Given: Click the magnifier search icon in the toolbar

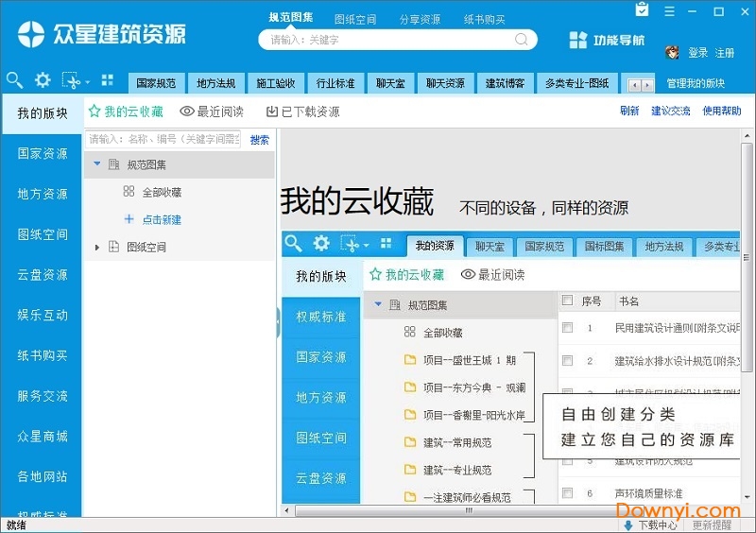Looking at the screenshot, I should tap(14, 80).
